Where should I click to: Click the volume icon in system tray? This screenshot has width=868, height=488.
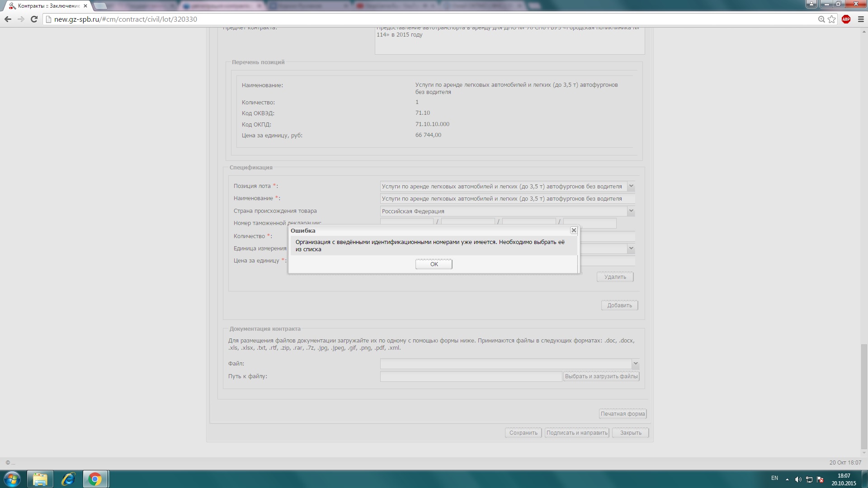(x=798, y=479)
